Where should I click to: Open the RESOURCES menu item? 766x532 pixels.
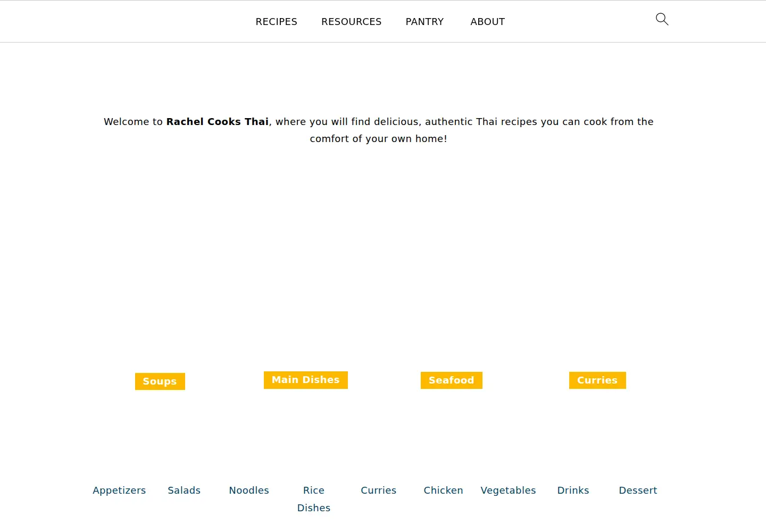point(351,22)
